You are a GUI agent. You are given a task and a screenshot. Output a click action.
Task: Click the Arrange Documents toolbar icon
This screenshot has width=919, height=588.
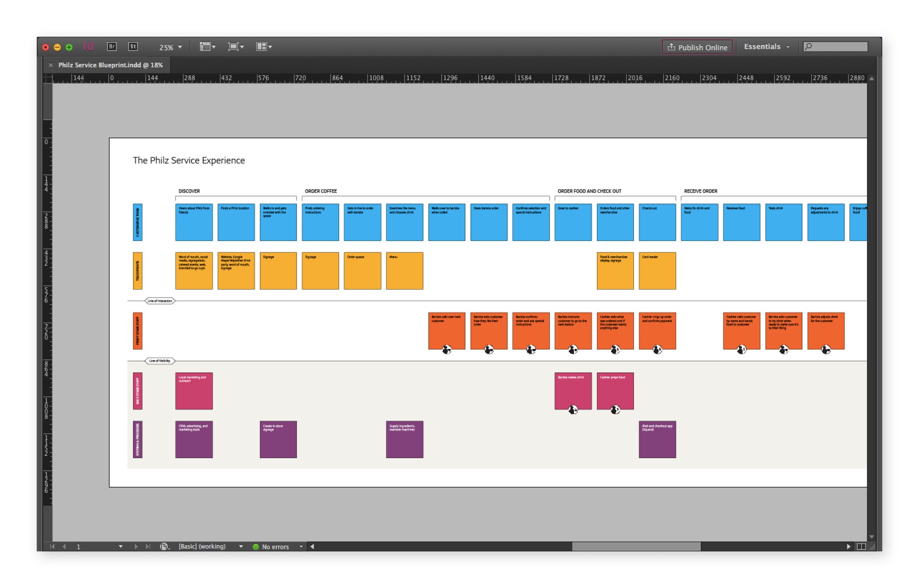262,47
